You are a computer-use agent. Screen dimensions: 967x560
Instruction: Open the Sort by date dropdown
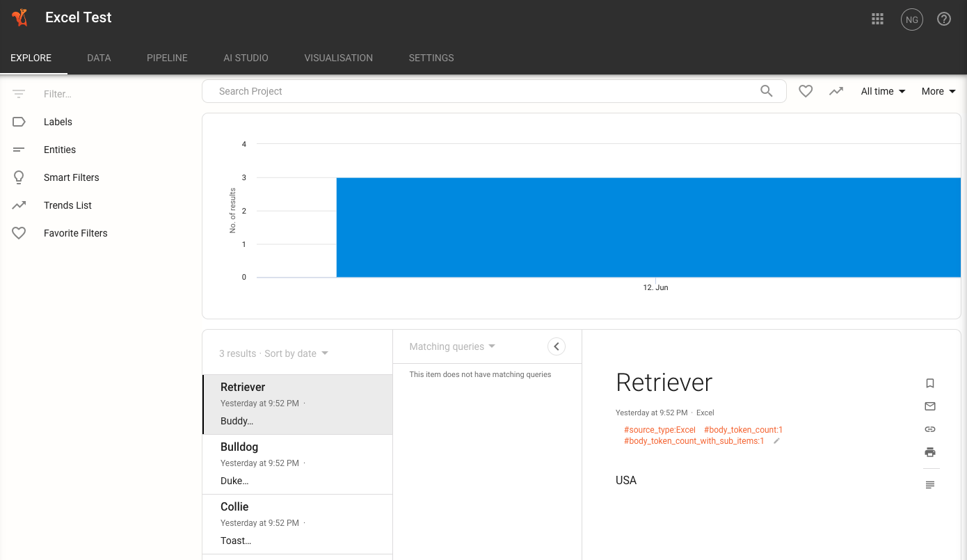click(x=296, y=353)
